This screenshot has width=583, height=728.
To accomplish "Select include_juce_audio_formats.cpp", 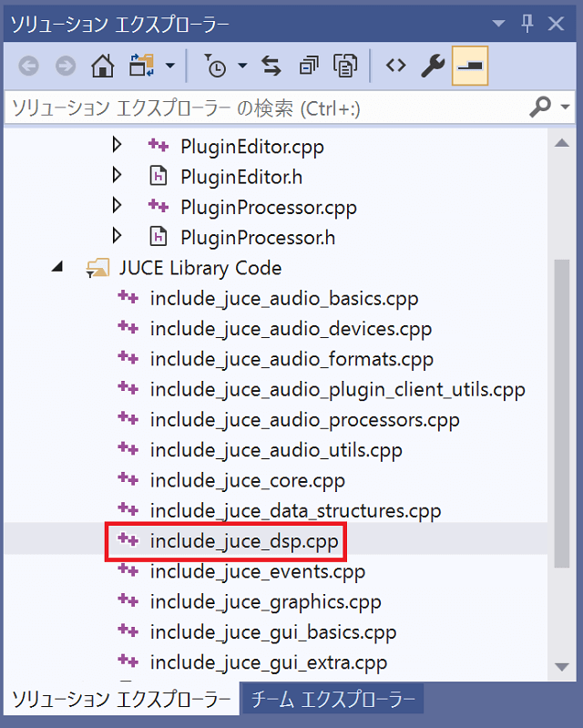I will tap(291, 359).
